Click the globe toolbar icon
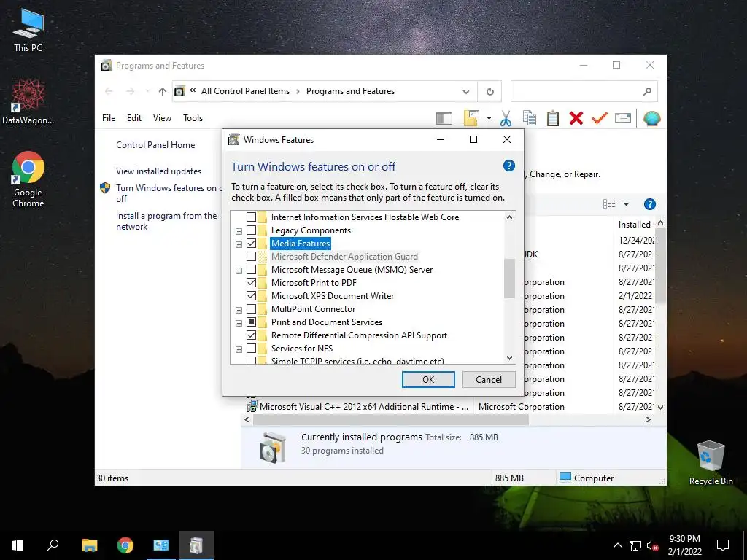The height and width of the screenshot is (560, 747). coord(651,118)
